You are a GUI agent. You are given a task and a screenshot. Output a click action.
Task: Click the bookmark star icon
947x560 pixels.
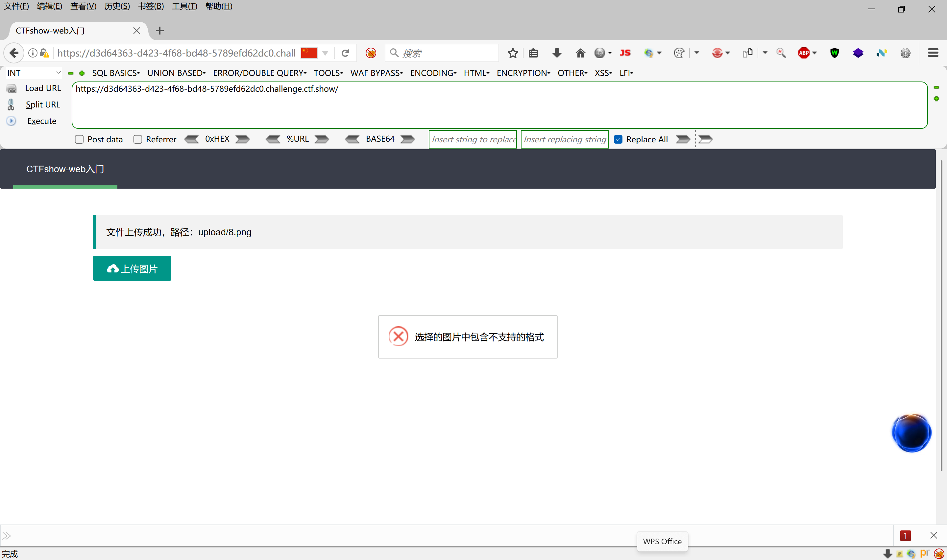(x=513, y=53)
